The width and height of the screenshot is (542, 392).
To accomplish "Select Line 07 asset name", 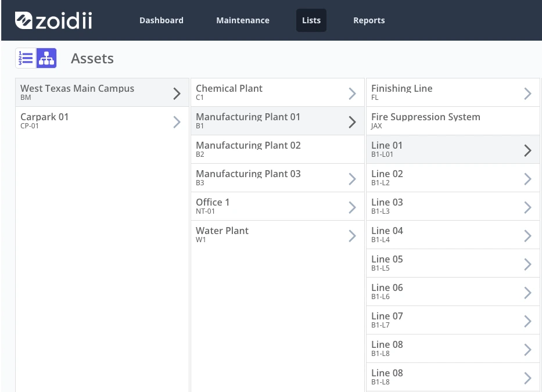I will coord(387,316).
